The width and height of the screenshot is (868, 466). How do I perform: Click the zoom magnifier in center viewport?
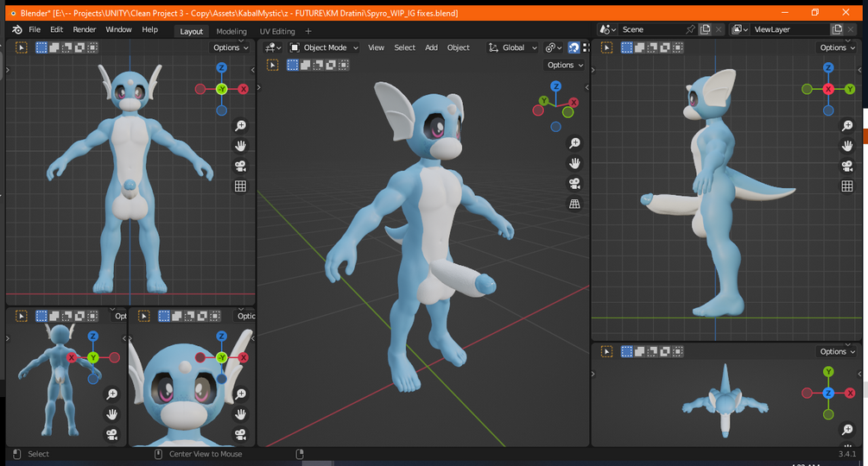coord(574,143)
